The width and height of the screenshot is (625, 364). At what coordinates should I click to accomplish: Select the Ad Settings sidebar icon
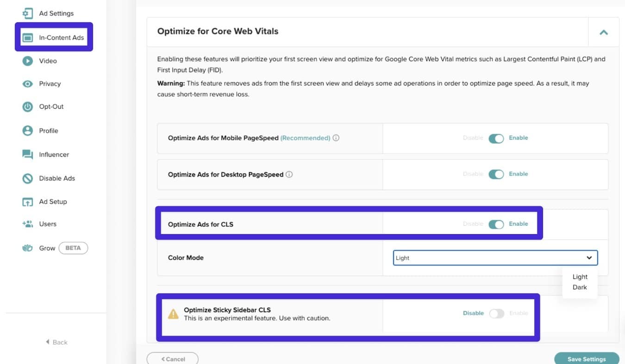click(x=28, y=13)
